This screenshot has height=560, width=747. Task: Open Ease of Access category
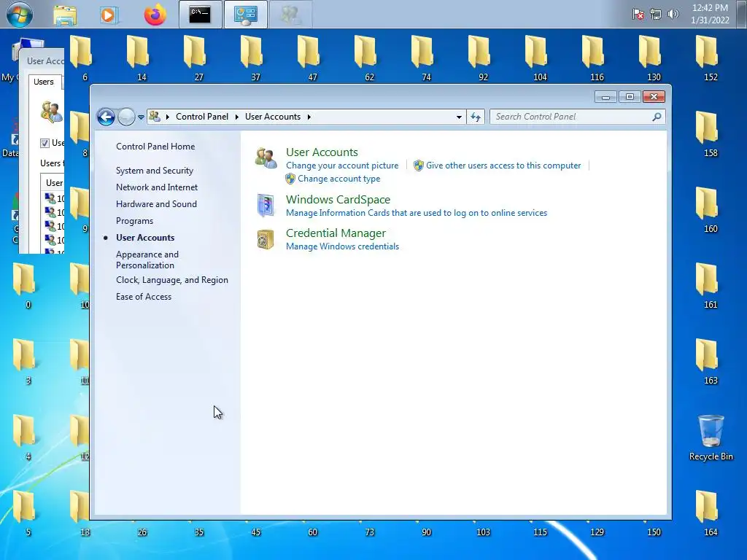tap(144, 297)
